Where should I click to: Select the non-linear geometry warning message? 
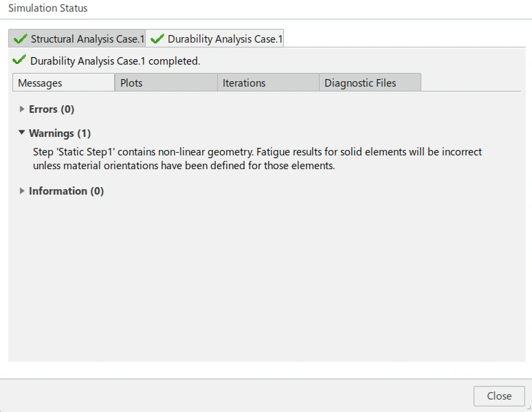(257, 159)
